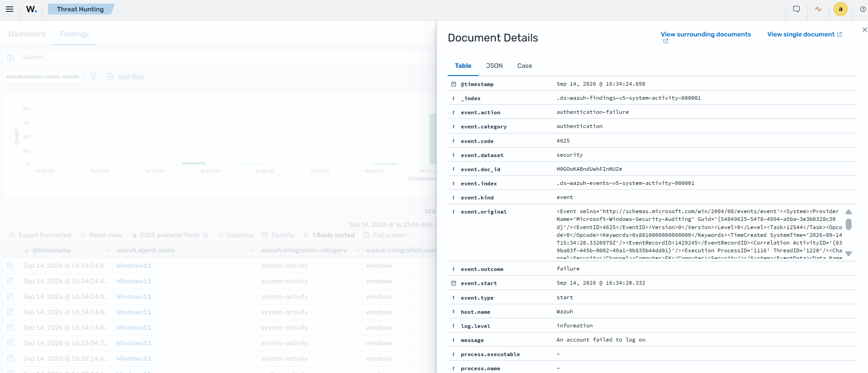This screenshot has width=868, height=373.
Task: Switch to the JSON tab
Action: pyautogui.click(x=494, y=66)
